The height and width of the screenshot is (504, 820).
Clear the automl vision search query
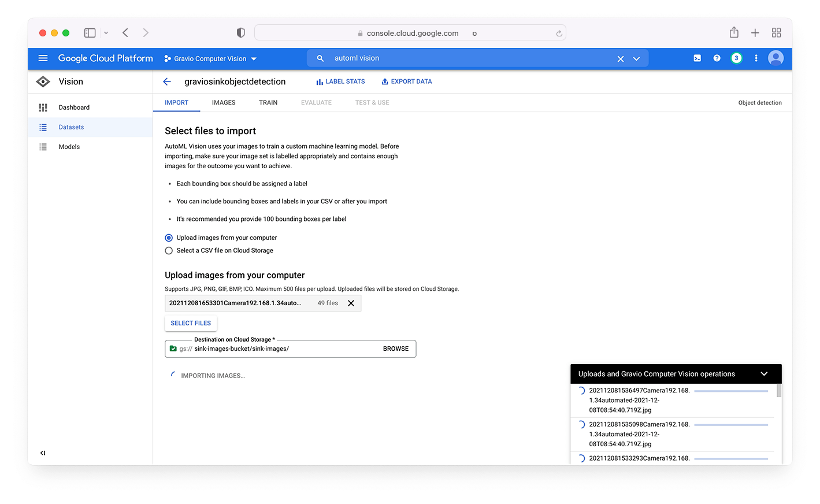pyautogui.click(x=620, y=58)
